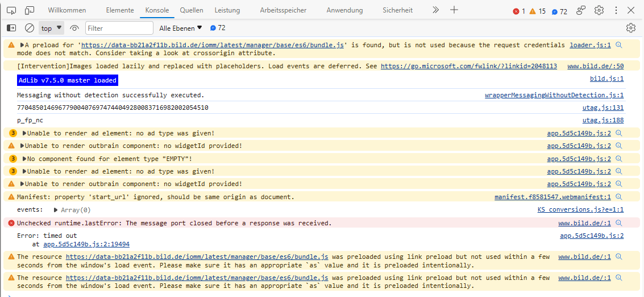Click the AdLib v7.5.0 master loaded message
Image resolution: width=644 pixels, height=297 pixels.
coord(68,80)
